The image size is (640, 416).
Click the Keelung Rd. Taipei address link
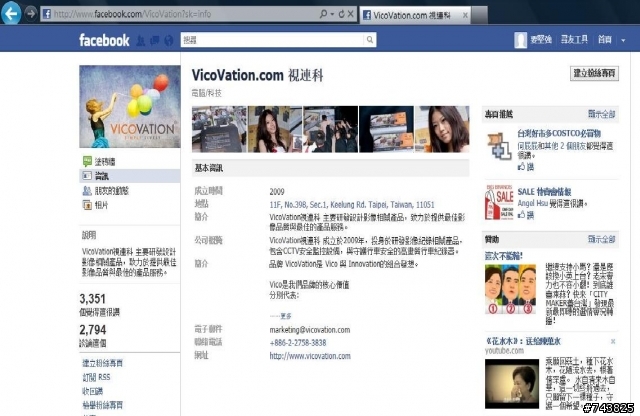(352, 204)
